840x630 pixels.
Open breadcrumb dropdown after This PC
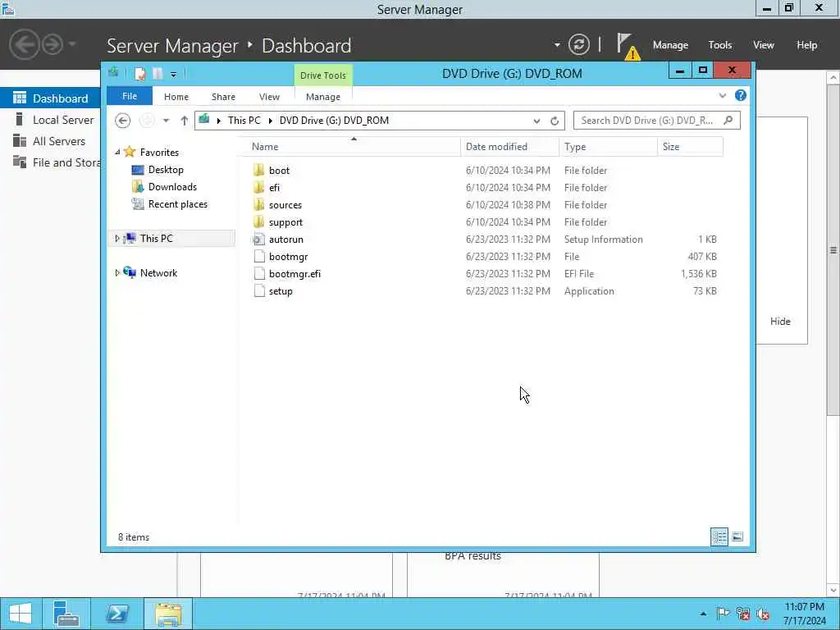click(270, 121)
